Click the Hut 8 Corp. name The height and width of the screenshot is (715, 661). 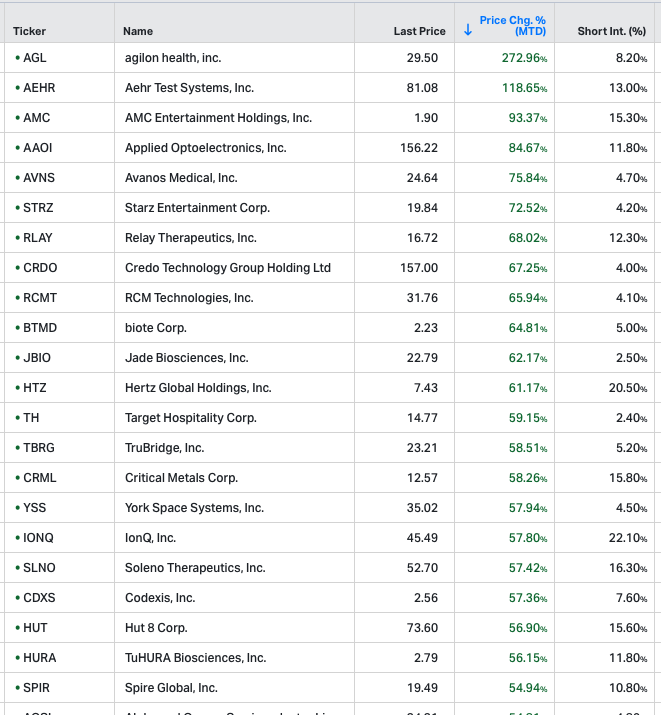(x=156, y=628)
